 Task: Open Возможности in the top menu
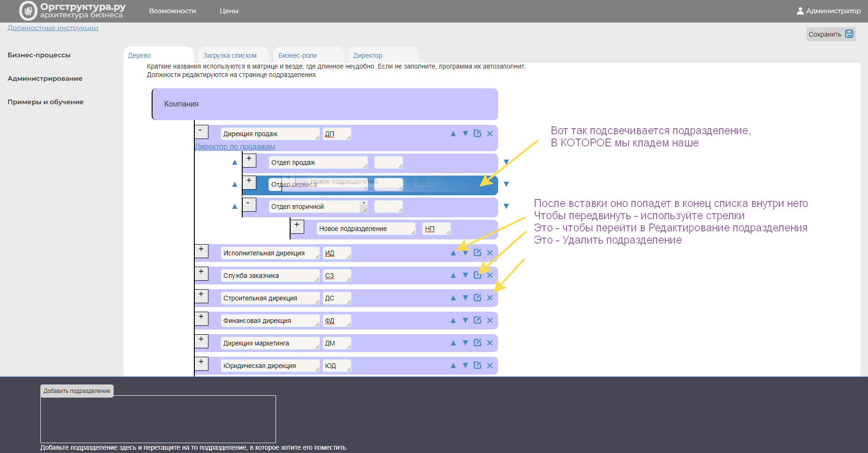(172, 11)
